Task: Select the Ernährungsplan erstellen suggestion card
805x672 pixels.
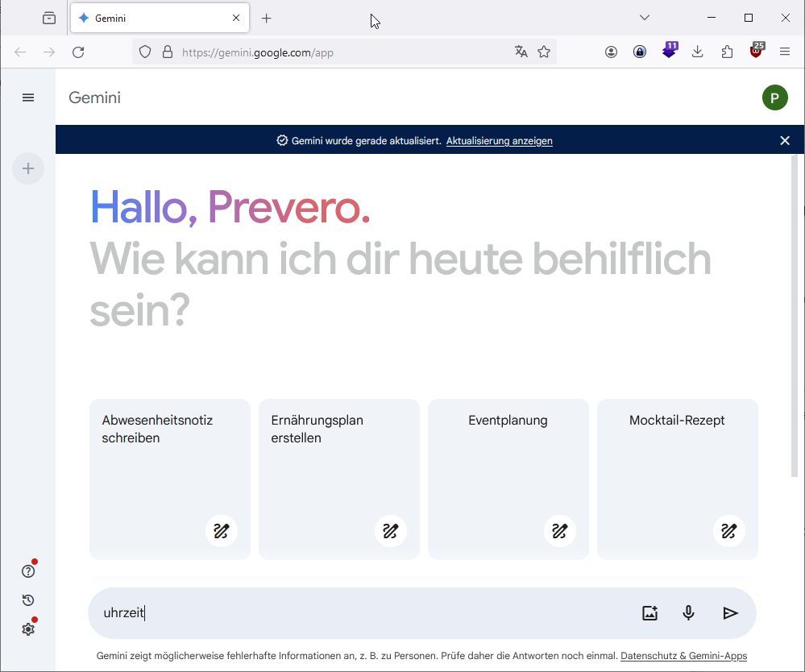Action: tap(339, 479)
